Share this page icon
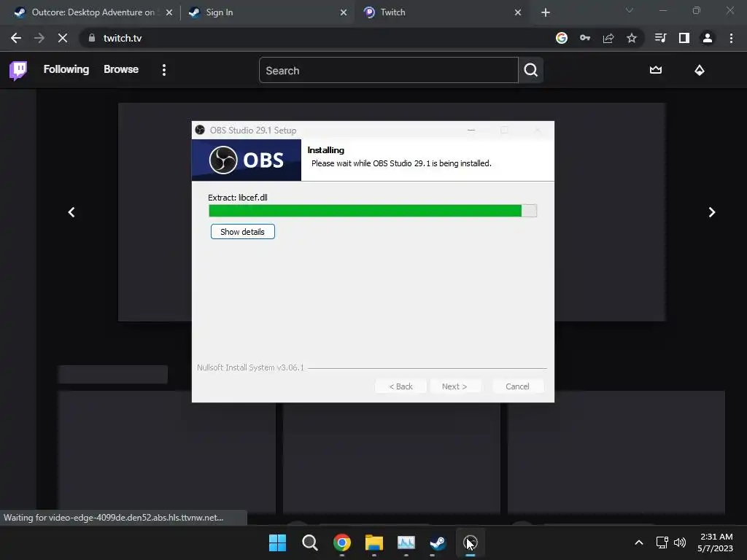Image resolution: width=747 pixels, height=560 pixels. click(x=608, y=38)
